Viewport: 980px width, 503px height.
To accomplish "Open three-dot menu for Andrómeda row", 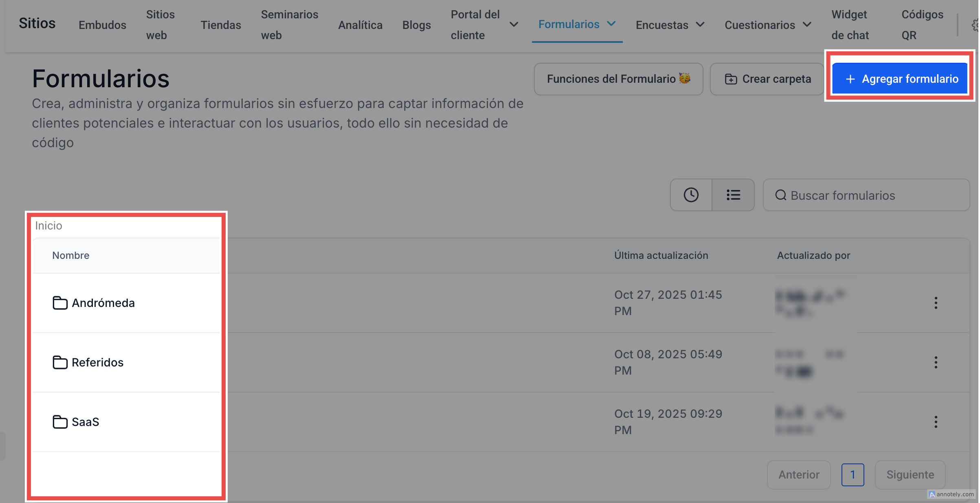I will 936,303.
